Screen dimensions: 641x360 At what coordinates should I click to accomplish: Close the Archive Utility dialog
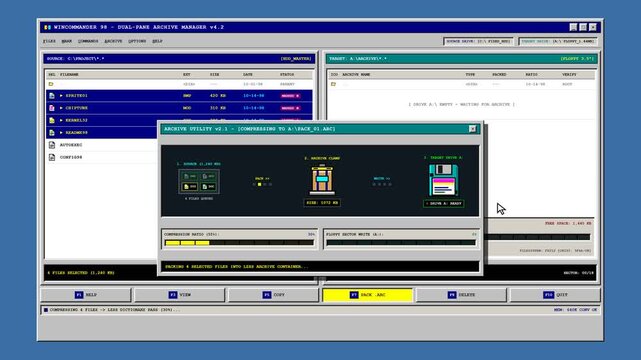[x=473, y=129]
